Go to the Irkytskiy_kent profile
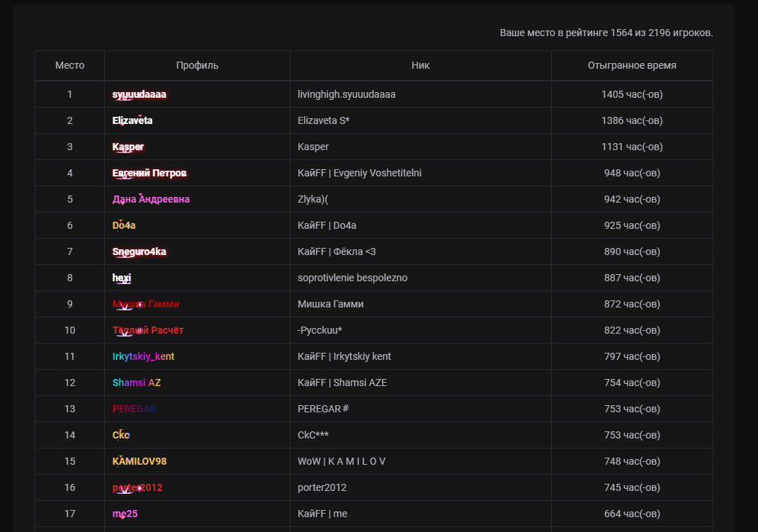 click(x=143, y=356)
